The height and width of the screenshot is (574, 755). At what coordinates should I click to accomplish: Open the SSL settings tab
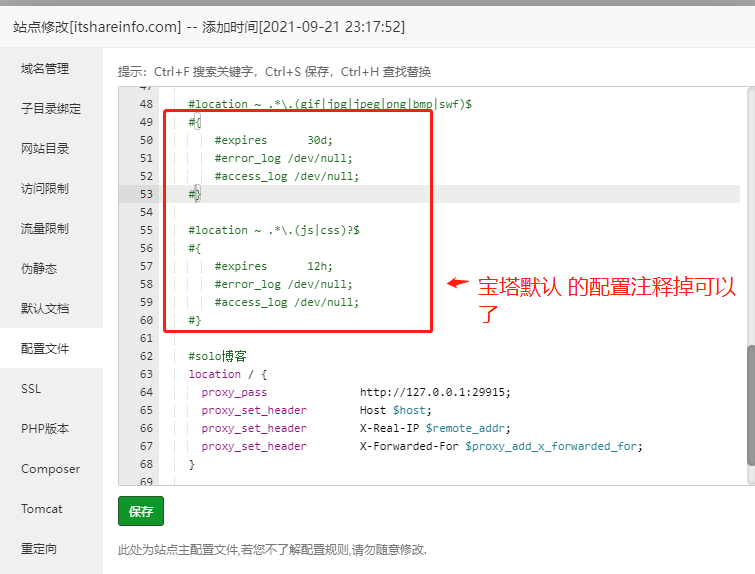31,388
